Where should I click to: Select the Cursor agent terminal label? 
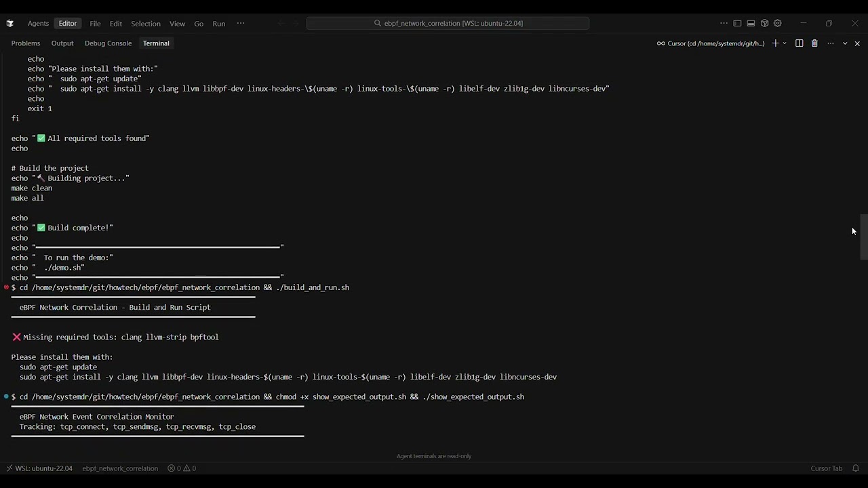coord(710,43)
